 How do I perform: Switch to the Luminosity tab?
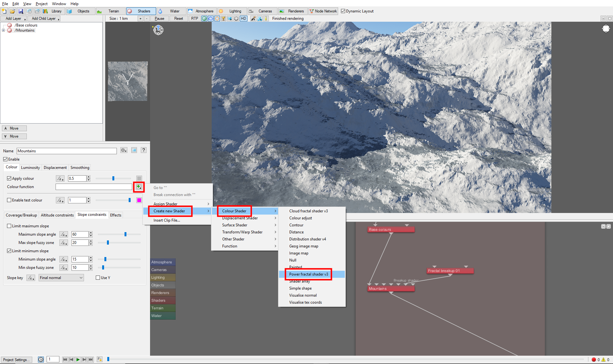(x=30, y=168)
